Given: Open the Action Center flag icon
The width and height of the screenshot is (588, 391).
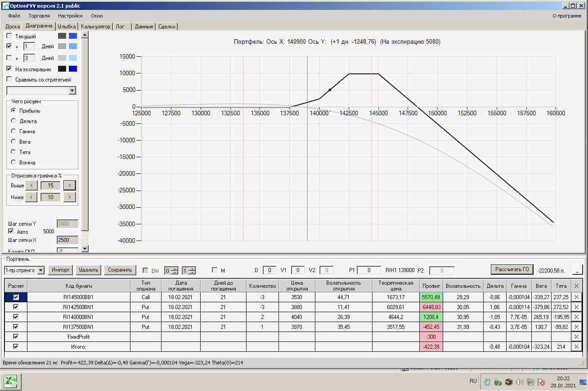Looking at the screenshot, I should pyautogui.click(x=542, y=382).
